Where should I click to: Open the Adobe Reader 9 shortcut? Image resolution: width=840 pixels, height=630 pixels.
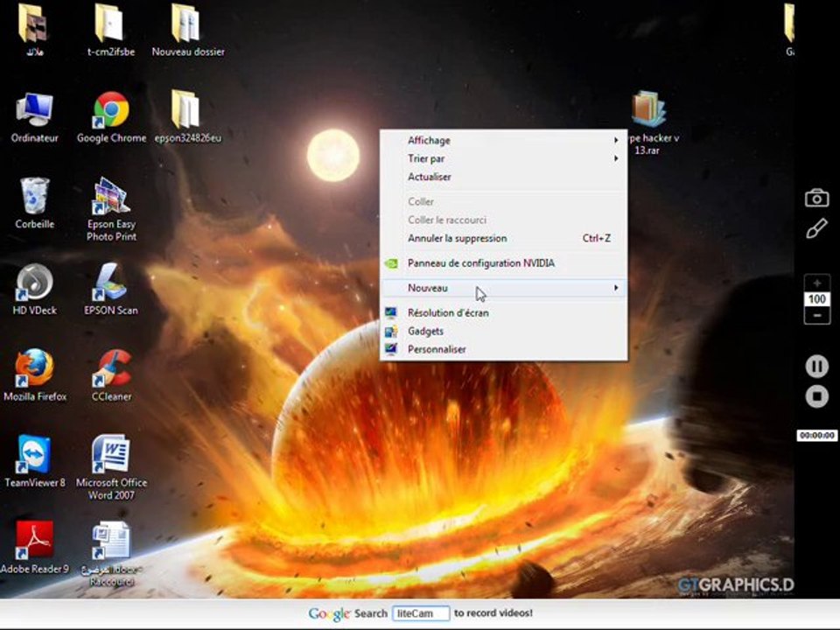[35, 548]
